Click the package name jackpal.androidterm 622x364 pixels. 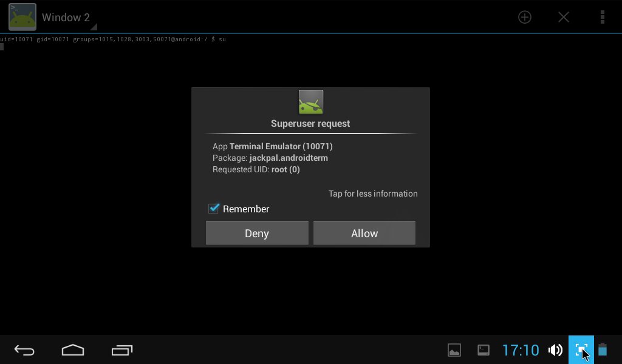coord(289,158)
